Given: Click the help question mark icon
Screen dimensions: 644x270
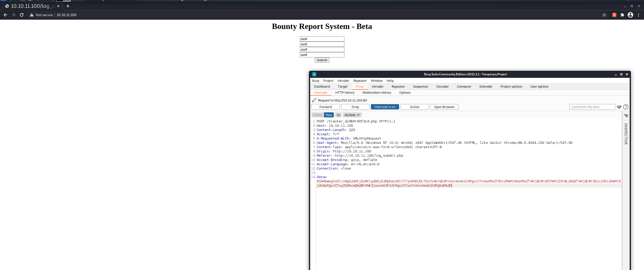Looking at the screenshot, I should pos(626,107).
